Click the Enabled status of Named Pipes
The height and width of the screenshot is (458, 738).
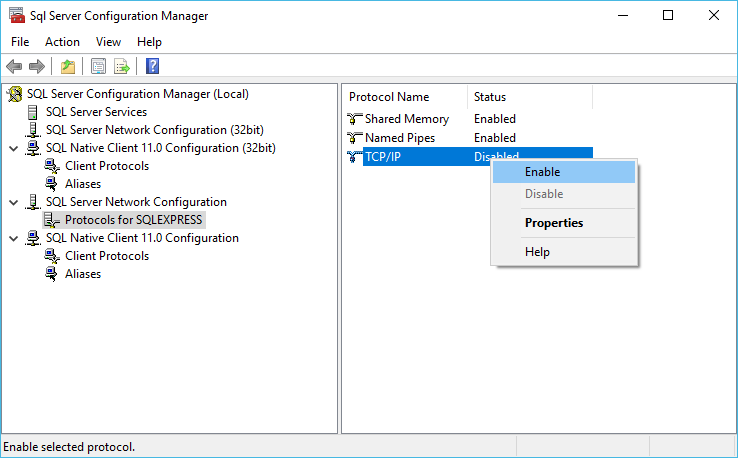coord(495,138)
